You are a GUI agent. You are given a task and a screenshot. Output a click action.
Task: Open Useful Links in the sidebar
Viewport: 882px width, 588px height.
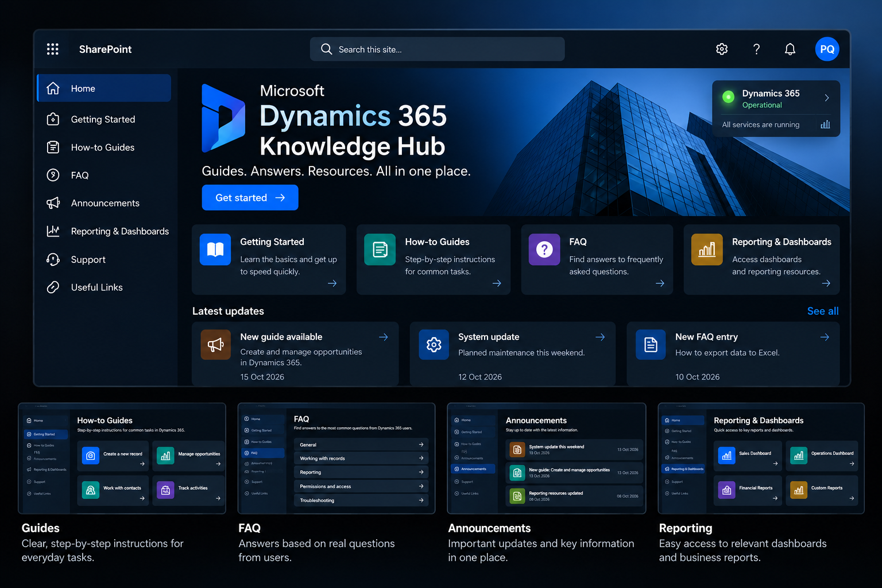[104, 287]
